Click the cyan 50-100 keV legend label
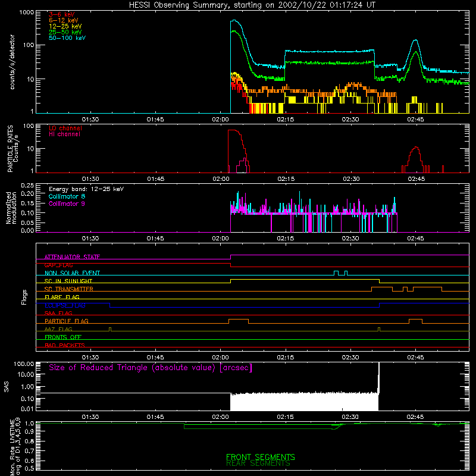 pyautogui.click(x=67, y=38)
